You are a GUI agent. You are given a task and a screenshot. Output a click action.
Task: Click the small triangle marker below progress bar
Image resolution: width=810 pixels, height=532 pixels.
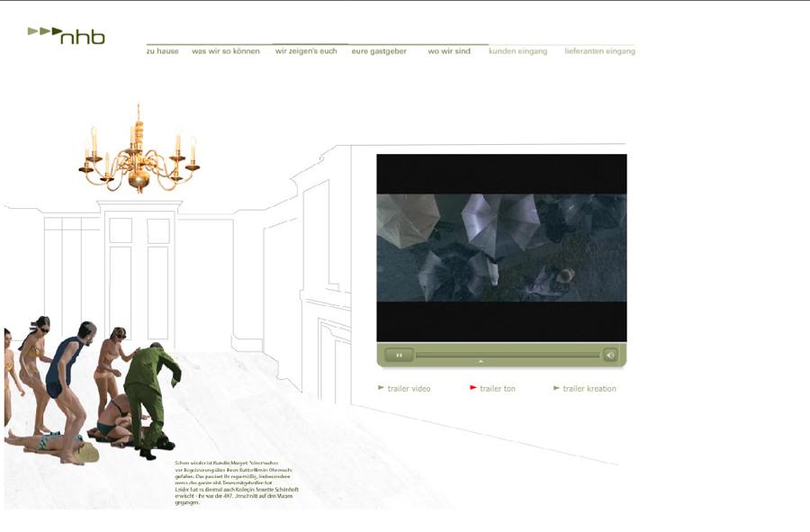tap(481, 362)
